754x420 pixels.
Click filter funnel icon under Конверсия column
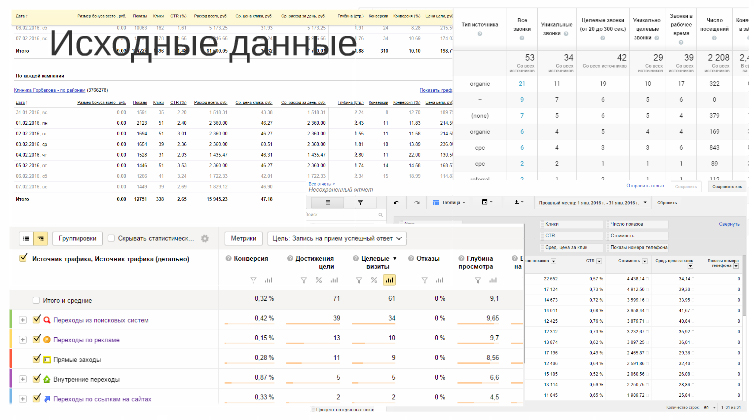point(253,280)
